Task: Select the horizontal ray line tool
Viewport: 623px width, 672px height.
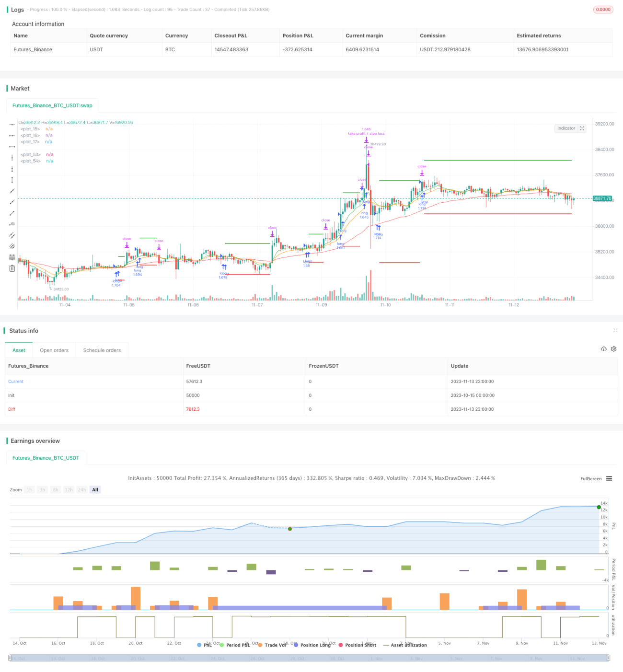Action: pyautogui.click(x=12, y=136)
